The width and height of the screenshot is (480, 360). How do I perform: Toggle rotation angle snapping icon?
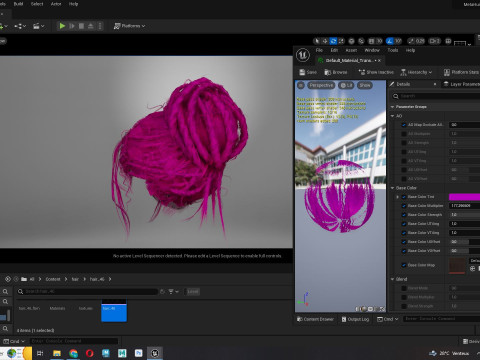[389, 41]
